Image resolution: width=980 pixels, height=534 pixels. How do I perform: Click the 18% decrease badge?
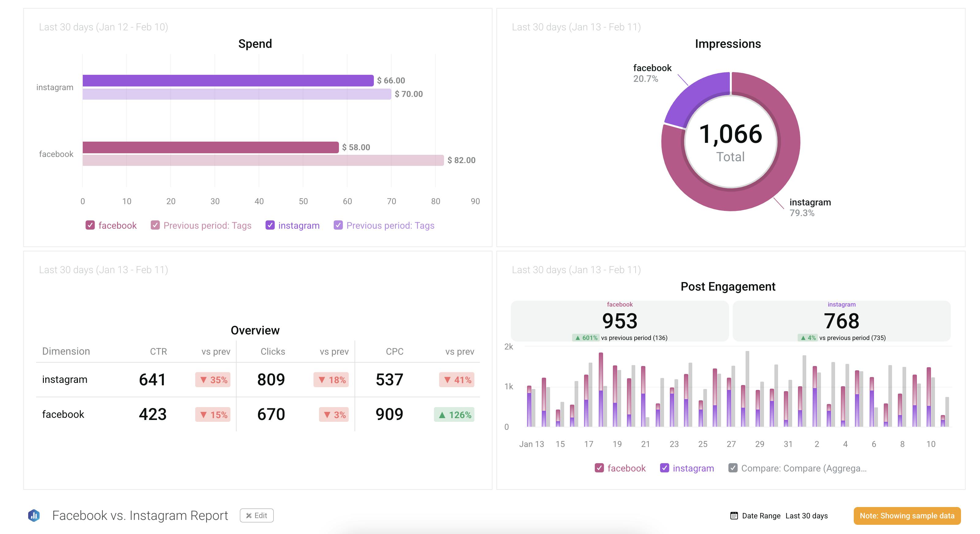point(331,380)
